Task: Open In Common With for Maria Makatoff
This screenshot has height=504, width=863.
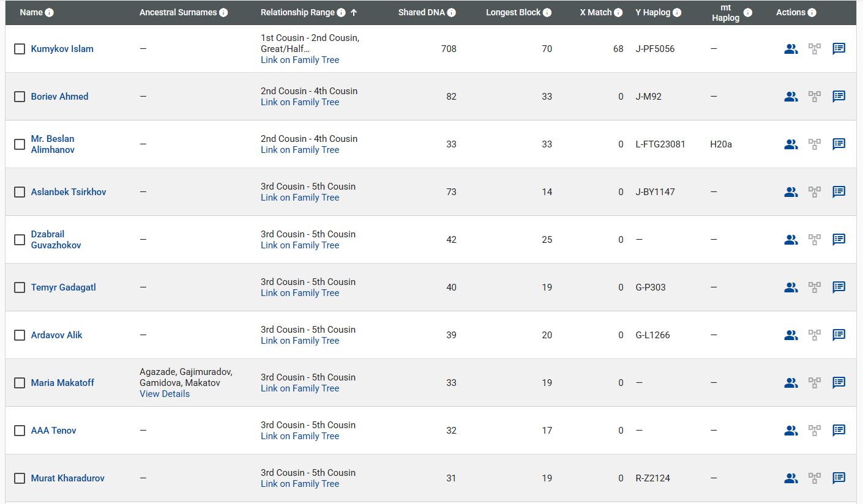Action: tap(791, 383)
